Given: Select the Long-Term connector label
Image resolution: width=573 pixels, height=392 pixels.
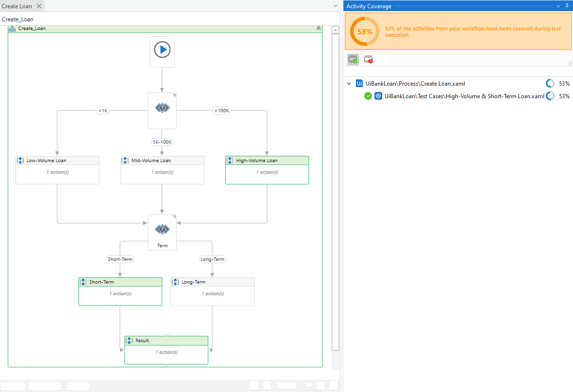Looking at the screenshot, I should [x=212, y=259].
